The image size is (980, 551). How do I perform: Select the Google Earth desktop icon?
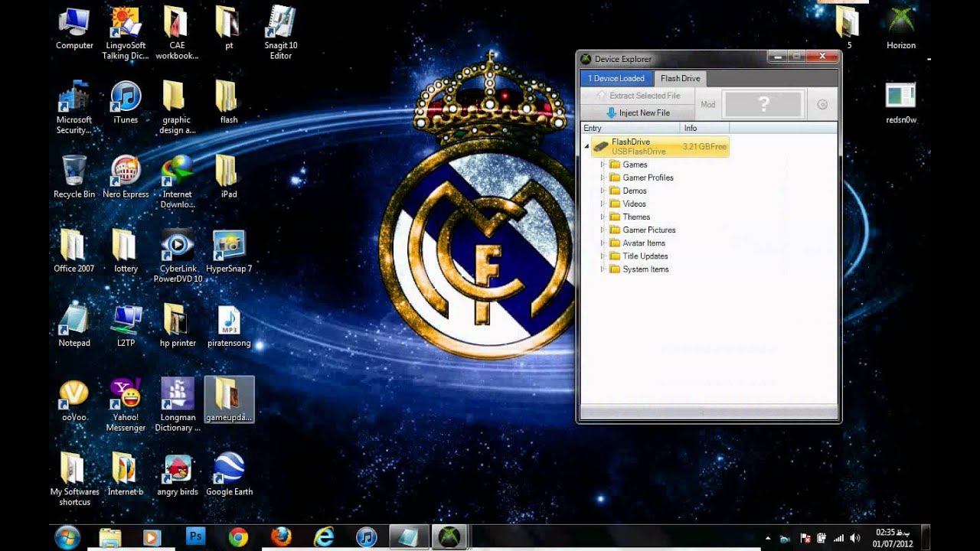click(x=228, y=474)
